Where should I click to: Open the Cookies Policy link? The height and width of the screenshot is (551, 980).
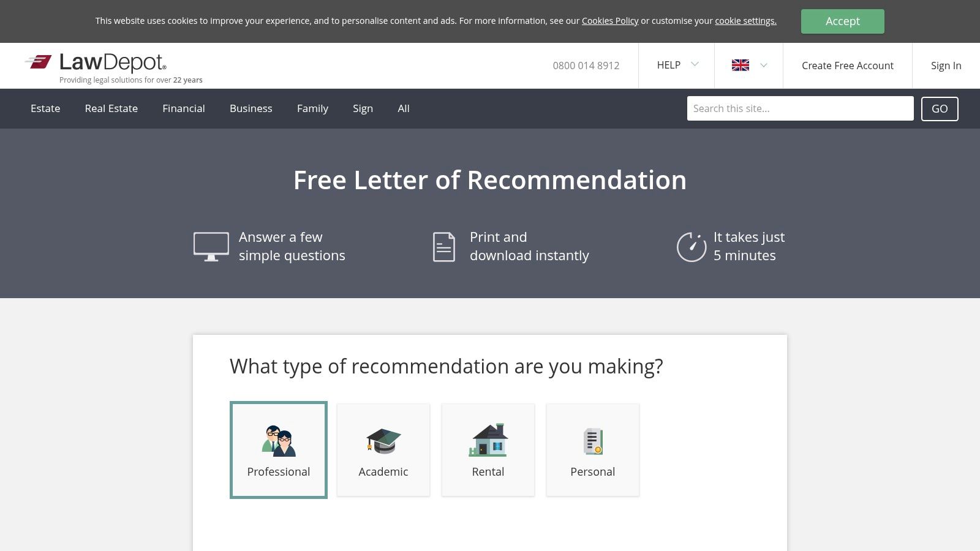610,21
